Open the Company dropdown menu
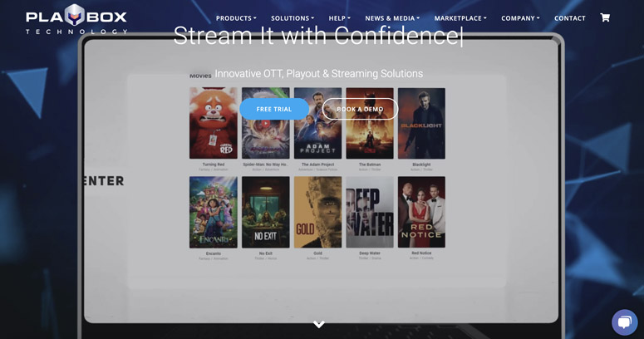 (520, 18)
